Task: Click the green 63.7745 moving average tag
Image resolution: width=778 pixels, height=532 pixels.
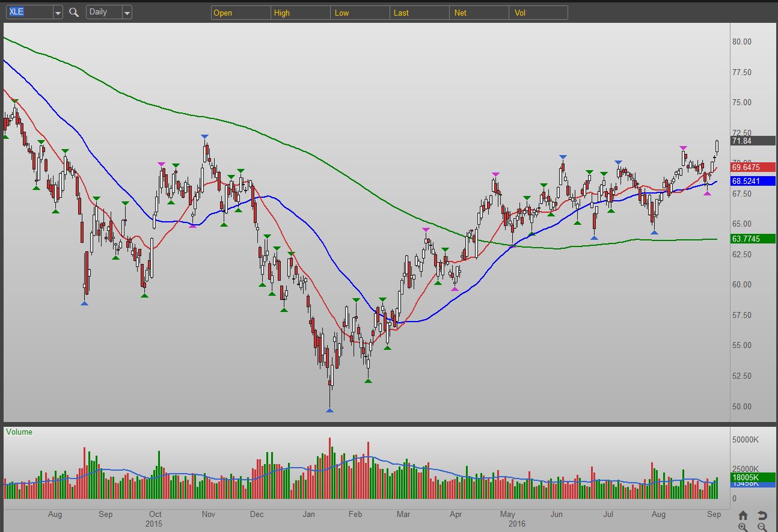Action: click(x=753, y=239)
